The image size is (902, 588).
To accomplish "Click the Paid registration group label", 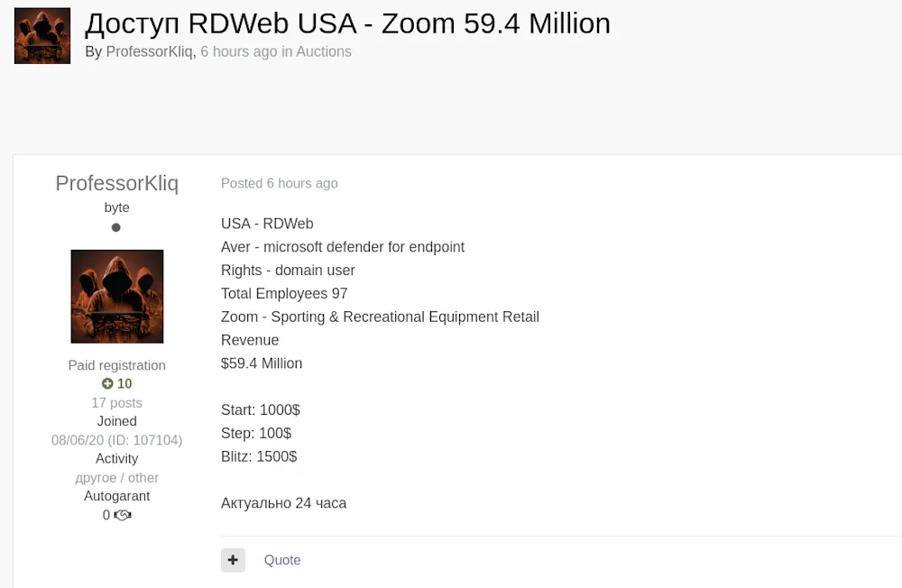I will pos(116,365).
